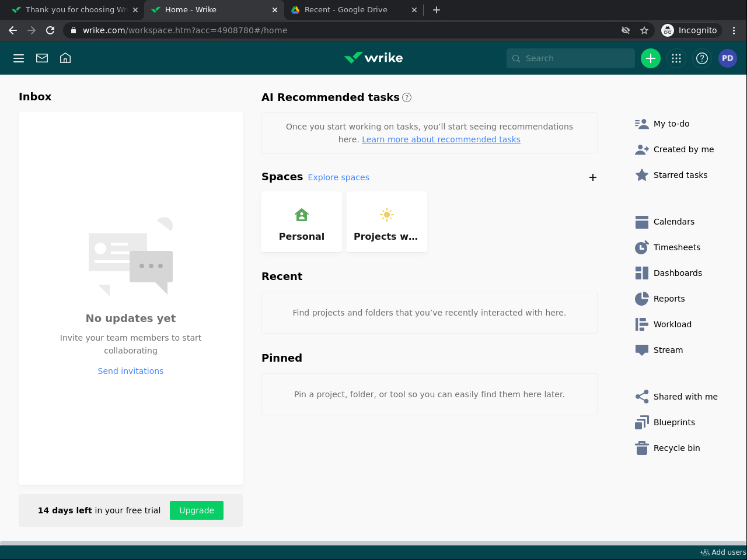Click the Stream chat icon
This screenshot has height=560, width=747.
click(x=642, y=350)
